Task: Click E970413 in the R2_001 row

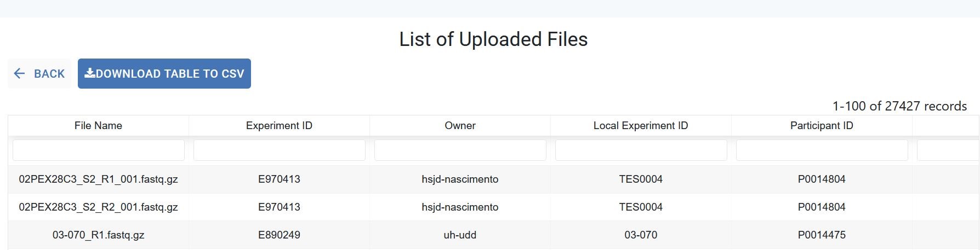Action: pyautogui.click(x=279, y=207)
